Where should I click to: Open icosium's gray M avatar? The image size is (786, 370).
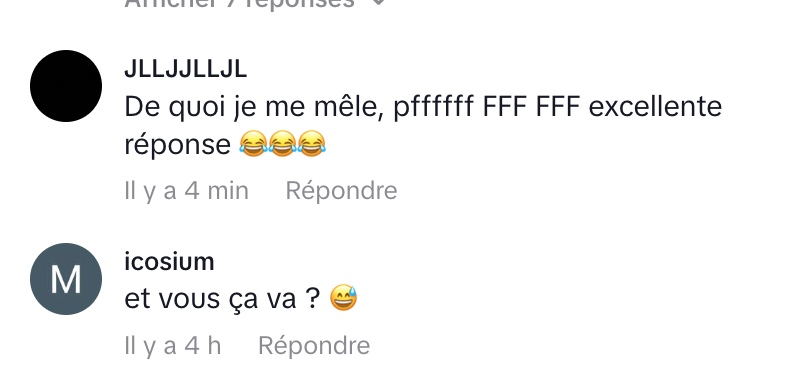[x=66, y=279]
